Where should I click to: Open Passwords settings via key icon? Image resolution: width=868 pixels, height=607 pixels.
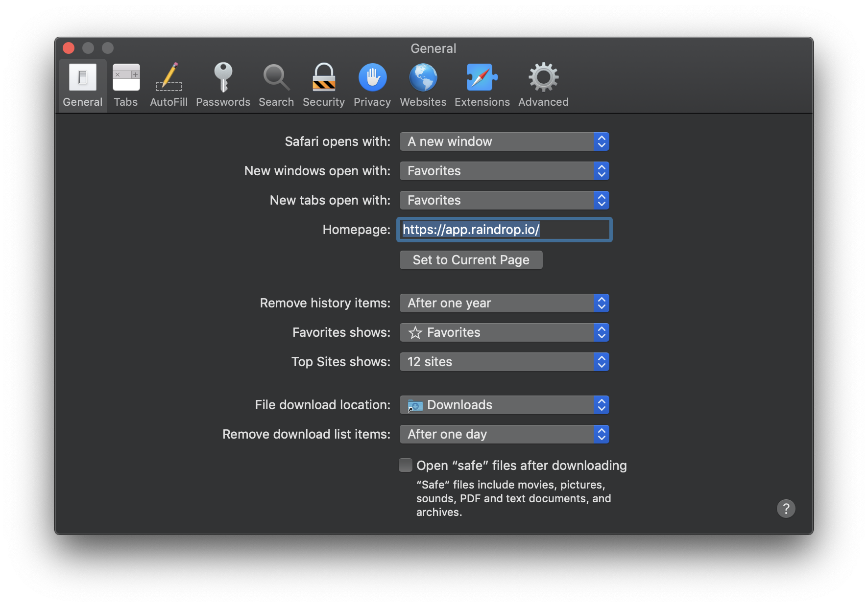click(x=223, y=84)
